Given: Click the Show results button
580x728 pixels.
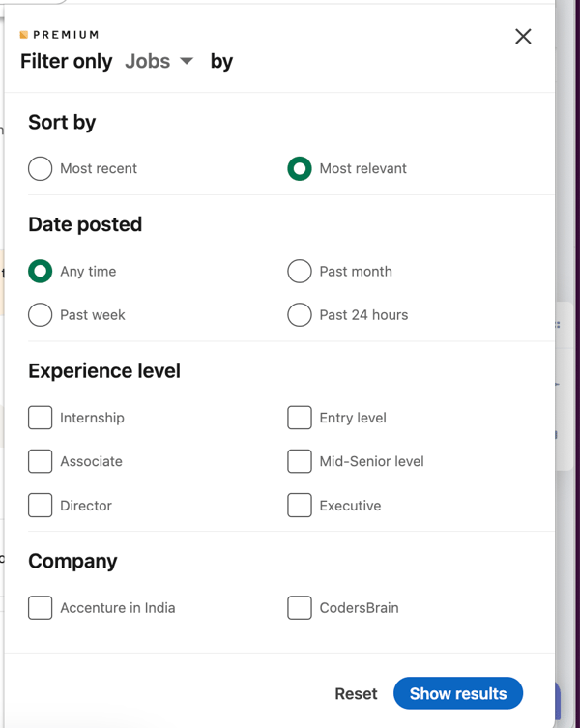Looking at the screenshot, I should pos(458,693).
